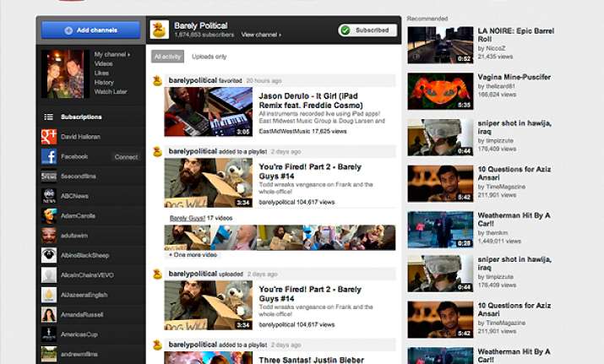This screenshot has height=364, width=604.
Task: Open the AmandaRussell channel icon
Action: click(49, 315)
